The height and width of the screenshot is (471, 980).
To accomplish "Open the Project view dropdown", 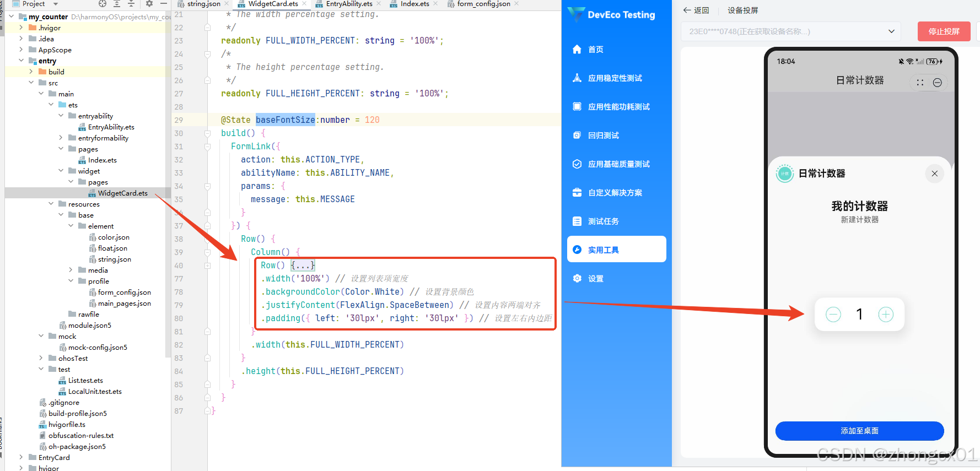I will (55, 4).
